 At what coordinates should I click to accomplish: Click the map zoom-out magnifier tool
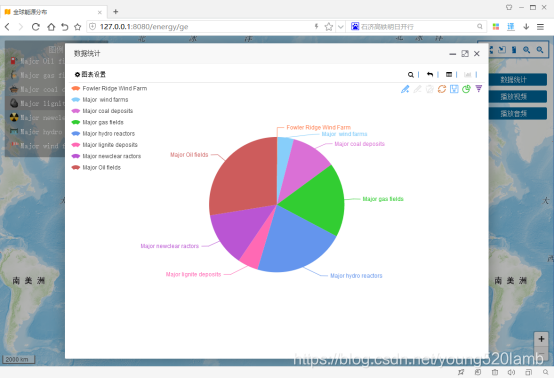[x=540, y=50]
